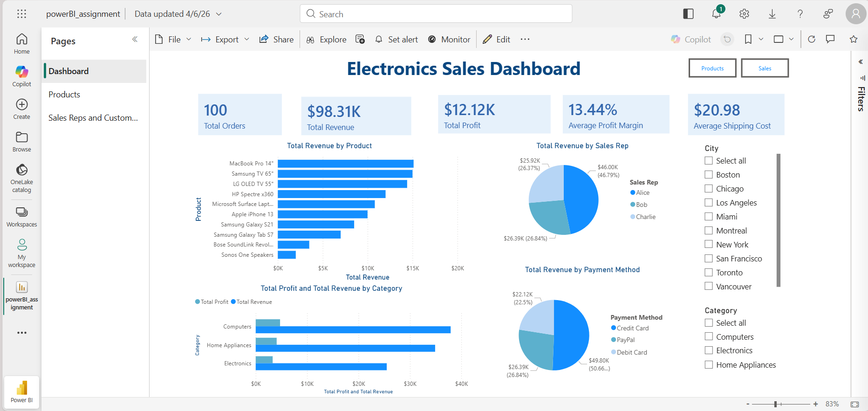
Task: Open Workspaces in the sidebar
Action: (21, 217)
